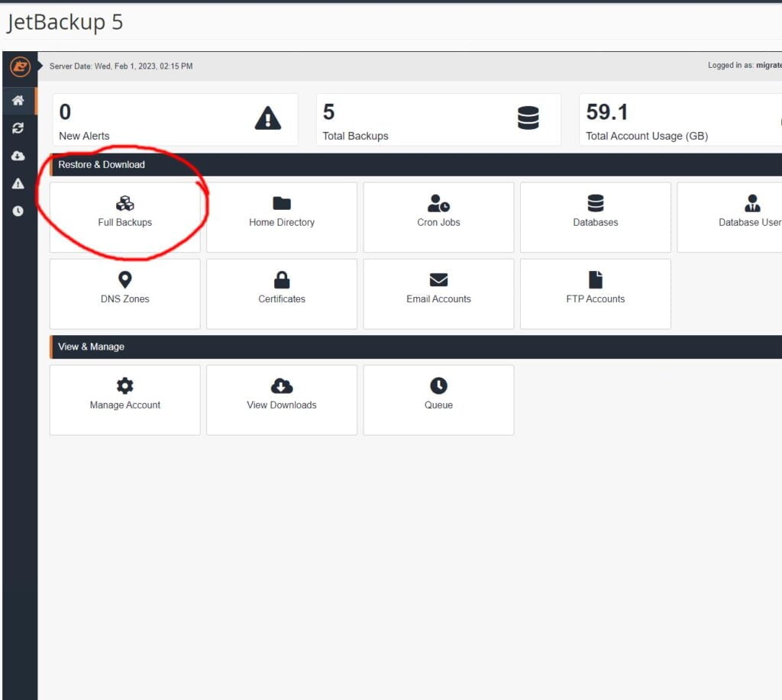
Task: Click the JetBackup logo icon in sidebar
Action: 20,66
